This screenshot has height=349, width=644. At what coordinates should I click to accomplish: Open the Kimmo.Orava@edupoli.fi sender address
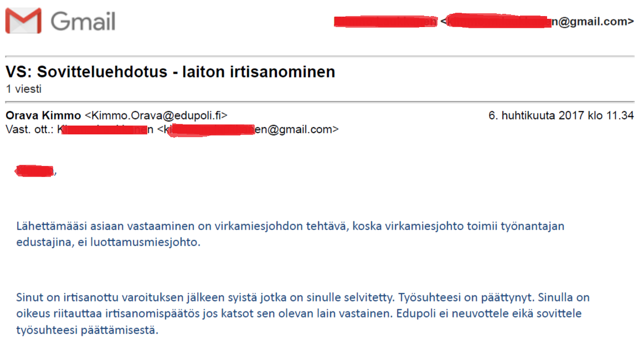click(156, 116)
